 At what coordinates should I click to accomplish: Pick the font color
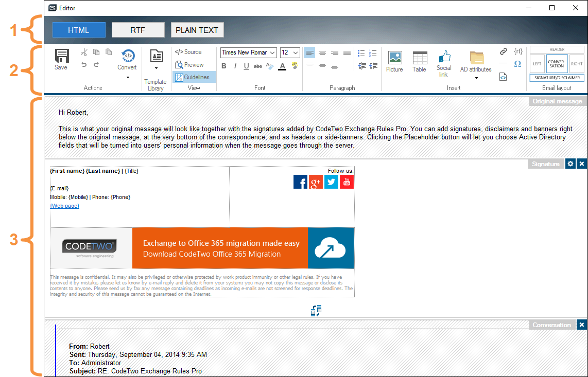click(x=282, y=66)
